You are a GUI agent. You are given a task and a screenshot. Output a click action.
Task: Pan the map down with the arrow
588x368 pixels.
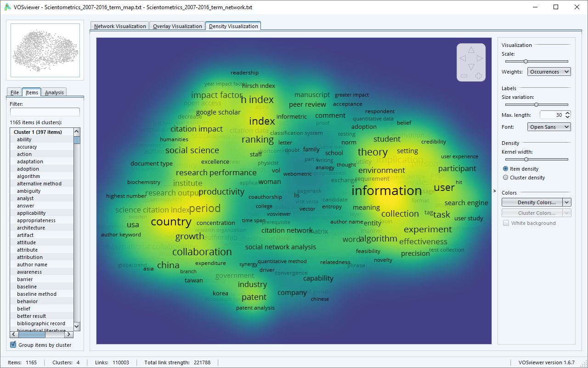(x=471, y=67)
